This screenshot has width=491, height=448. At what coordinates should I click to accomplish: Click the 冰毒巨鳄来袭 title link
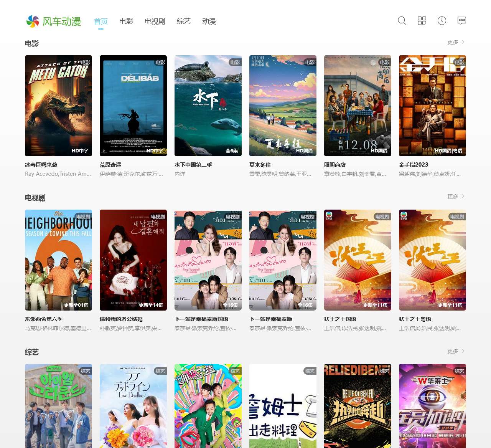(41, 165)
